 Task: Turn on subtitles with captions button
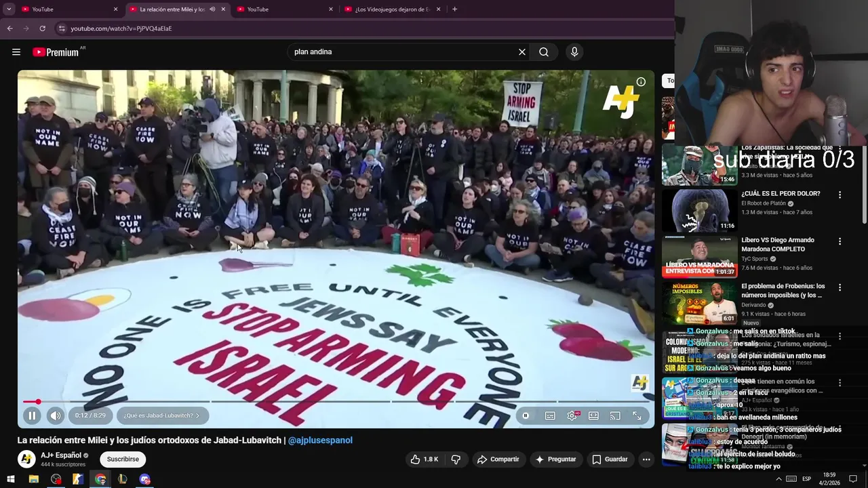point(550,416)
